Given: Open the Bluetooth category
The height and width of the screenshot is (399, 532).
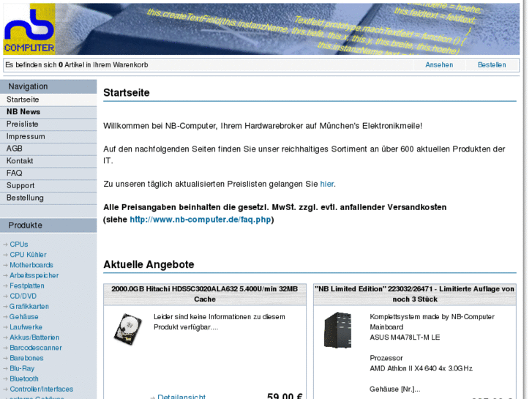Looking at the screenshot, I should point(23,379).
